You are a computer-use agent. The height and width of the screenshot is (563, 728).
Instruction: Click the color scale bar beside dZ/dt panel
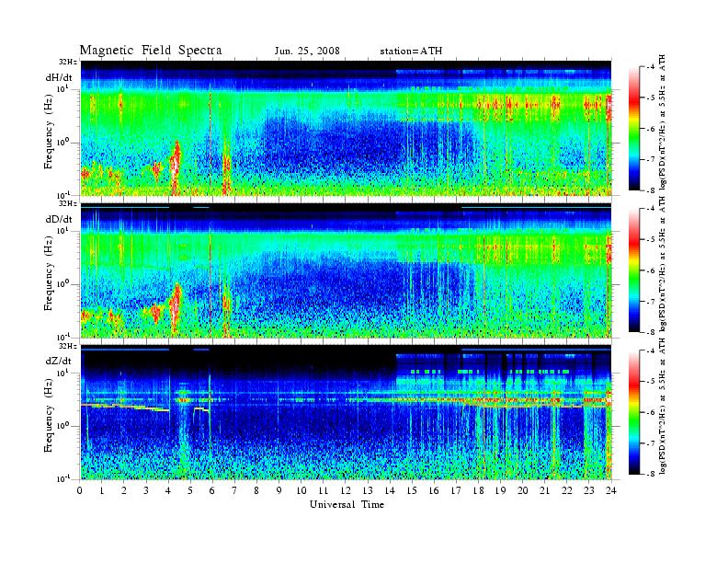pyautogui.click(x=634, y=412)
